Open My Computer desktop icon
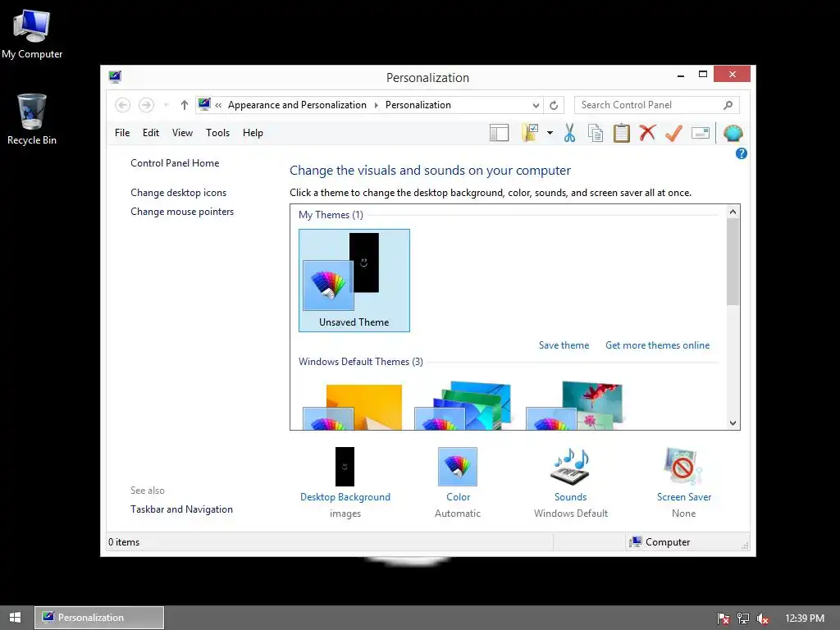 pos(32,34)
